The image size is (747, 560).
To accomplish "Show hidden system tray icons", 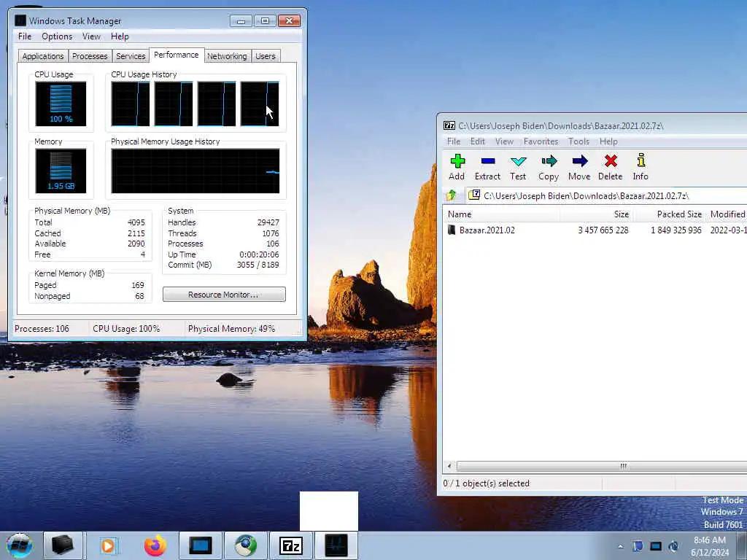I will click(620, 547).
